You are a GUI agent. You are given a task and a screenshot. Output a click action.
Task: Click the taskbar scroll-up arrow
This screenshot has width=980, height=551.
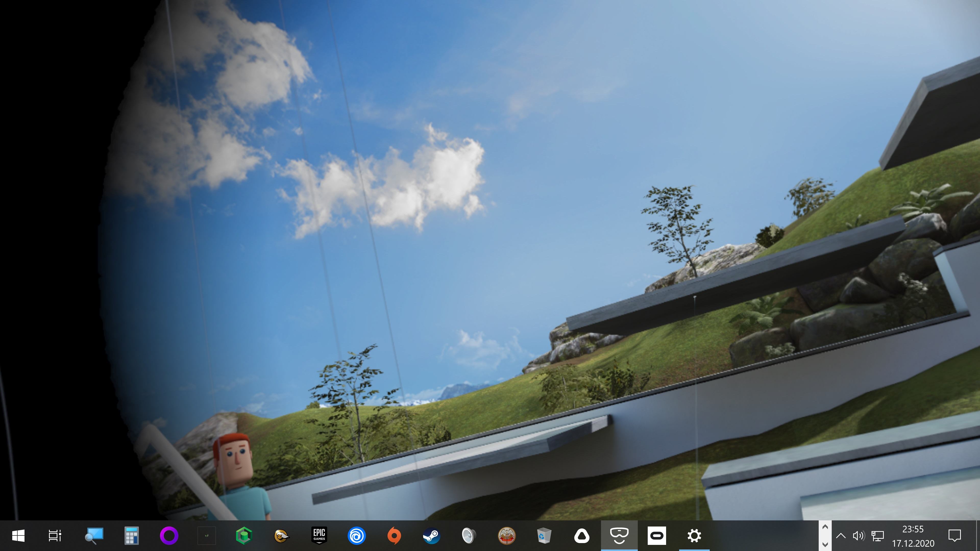click(x=825, y=528)
